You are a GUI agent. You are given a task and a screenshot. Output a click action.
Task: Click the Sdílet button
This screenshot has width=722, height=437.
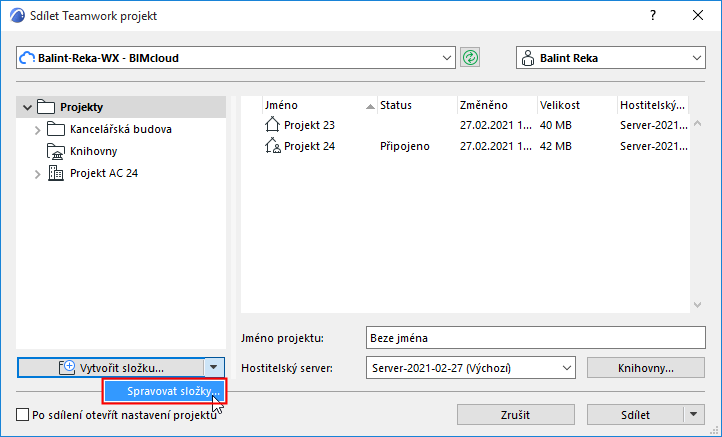click(x=635, y=415)
